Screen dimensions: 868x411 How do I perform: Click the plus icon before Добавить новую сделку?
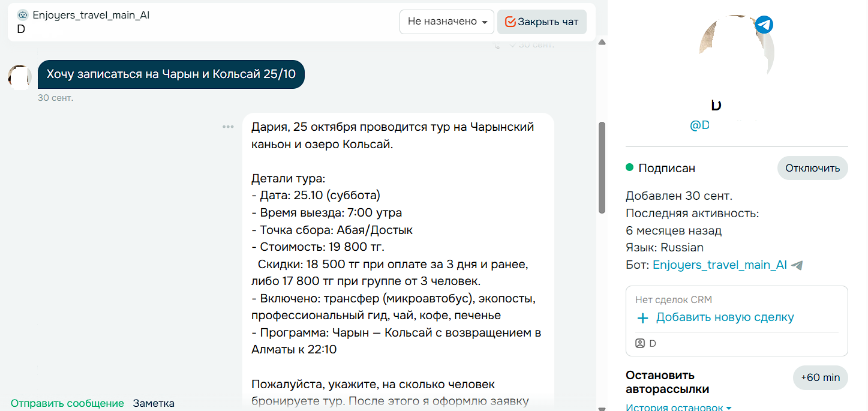point(643,317)
